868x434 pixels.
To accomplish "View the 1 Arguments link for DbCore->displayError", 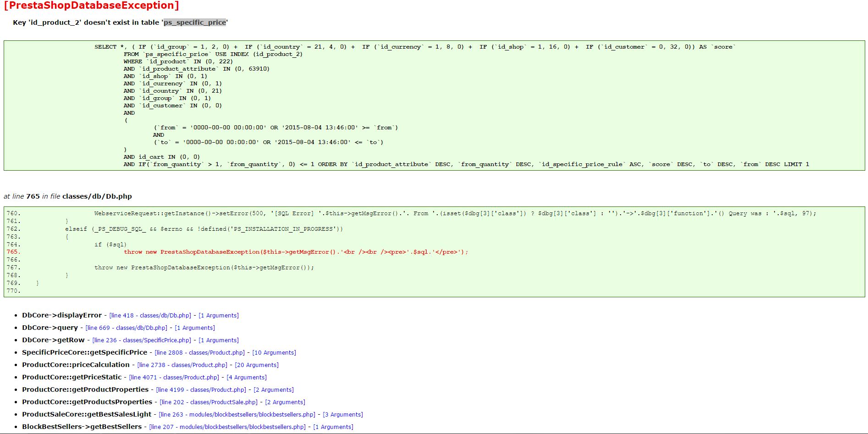I will (219, 315).
